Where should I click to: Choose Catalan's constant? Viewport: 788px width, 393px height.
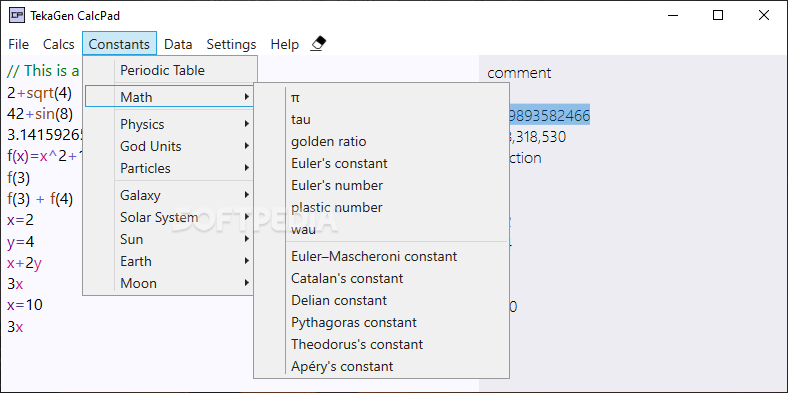381,278
